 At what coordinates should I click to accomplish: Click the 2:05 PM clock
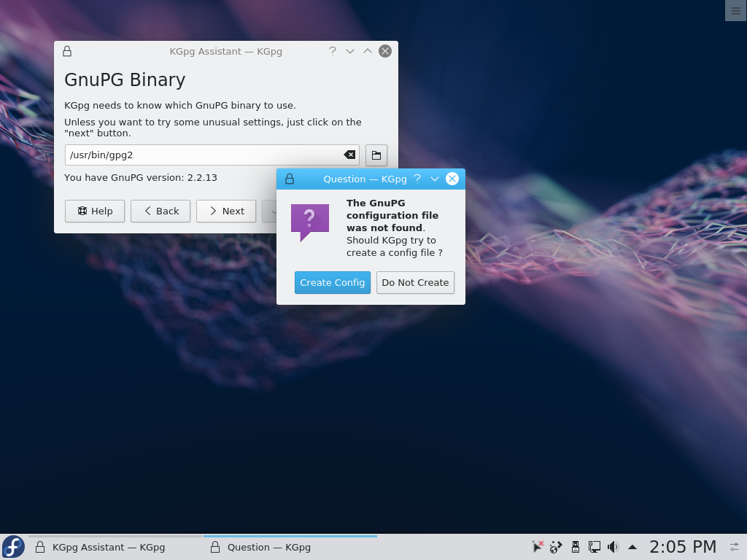pos(683,547)
